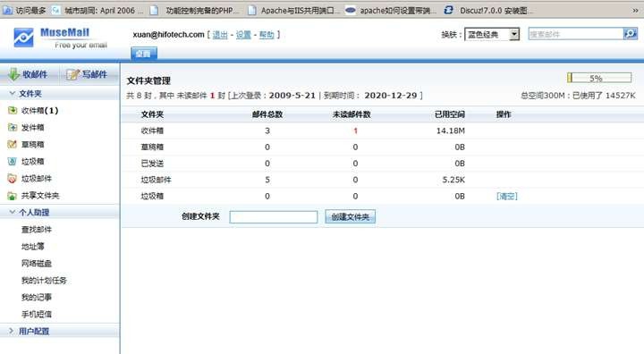Click the 已用空间 column header
Image resolution: width=644 pixels, height=354 pixels.
pos(450,114)
